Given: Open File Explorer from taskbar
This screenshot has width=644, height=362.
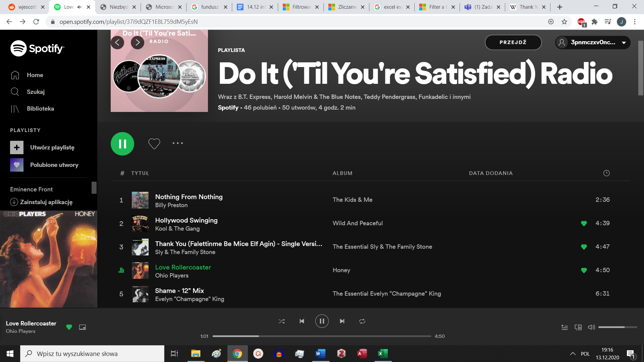Looking at the screenshot, I should [196, 354].
